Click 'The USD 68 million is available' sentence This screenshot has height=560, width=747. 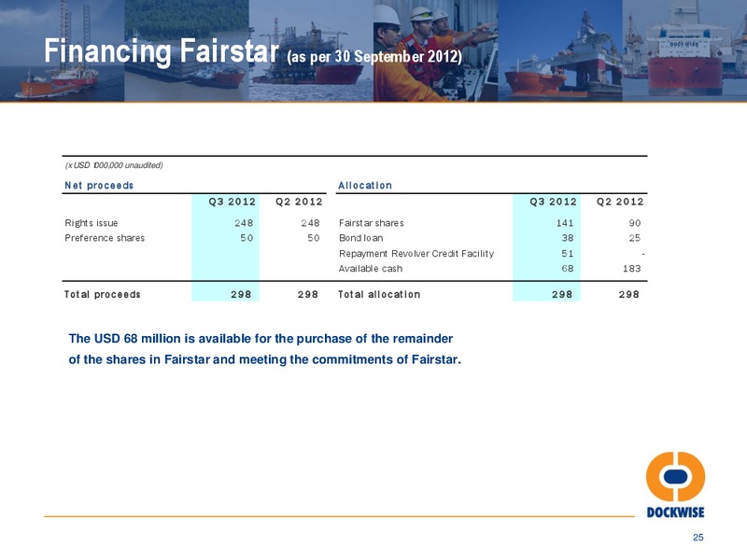pos(261,339)
